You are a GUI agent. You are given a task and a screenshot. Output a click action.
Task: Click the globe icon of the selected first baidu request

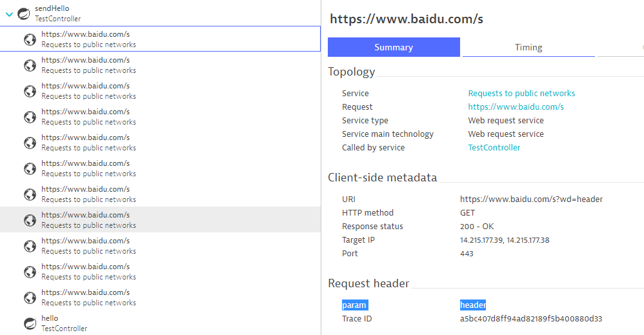point(30,39)
